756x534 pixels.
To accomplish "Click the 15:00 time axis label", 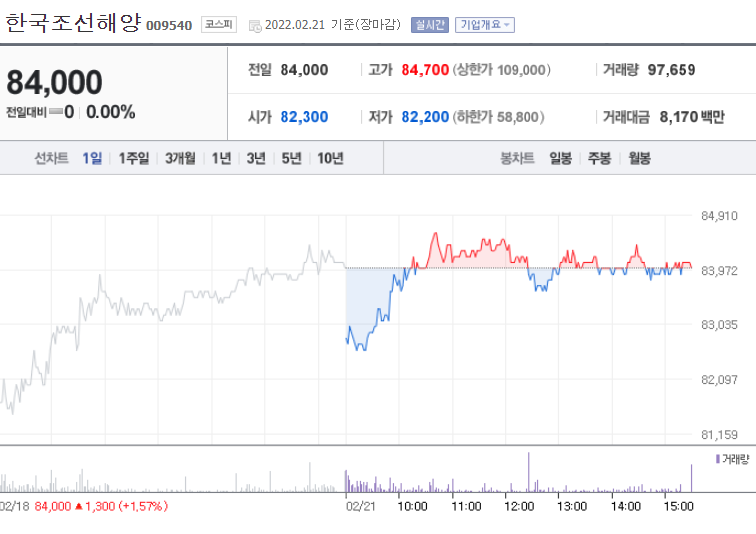I will [x=678, y=507].
